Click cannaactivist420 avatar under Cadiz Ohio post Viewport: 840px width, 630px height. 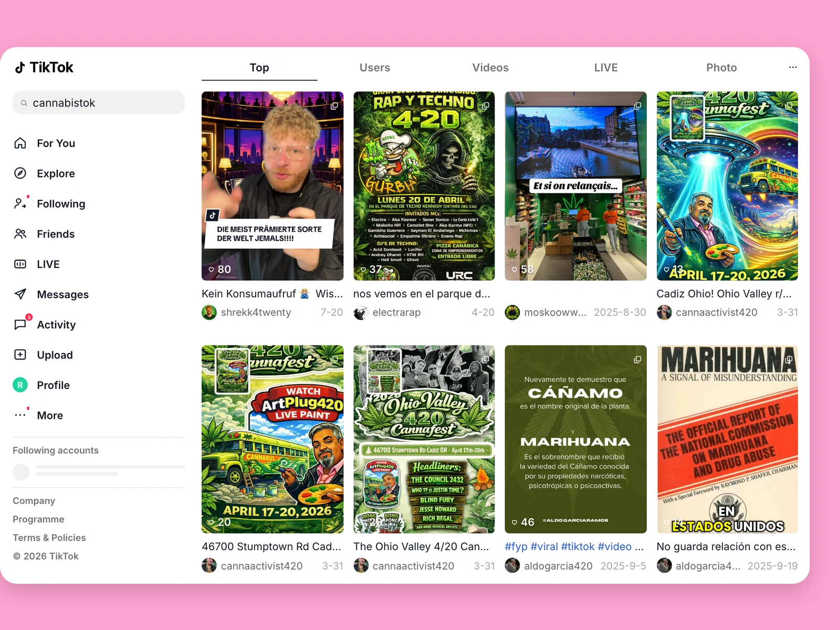pos(664,312)
